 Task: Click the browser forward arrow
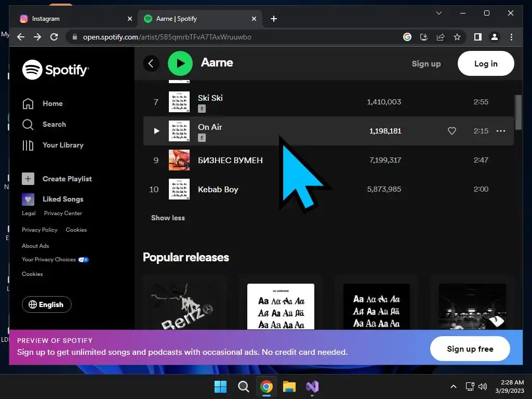tap(37, 37)
